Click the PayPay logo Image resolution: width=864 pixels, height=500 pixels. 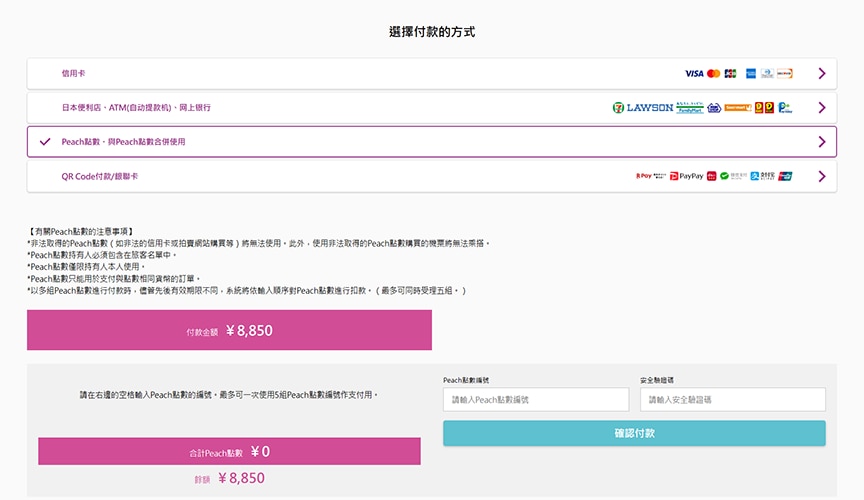tap(687, 176)
